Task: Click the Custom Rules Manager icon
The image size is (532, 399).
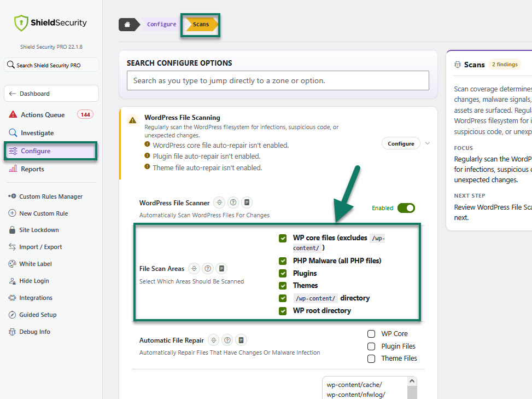Action: coord(12,196)
